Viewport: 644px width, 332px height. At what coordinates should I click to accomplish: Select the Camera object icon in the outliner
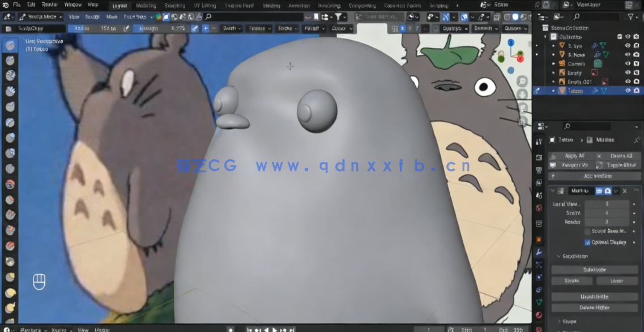click(x=562, y=62)
